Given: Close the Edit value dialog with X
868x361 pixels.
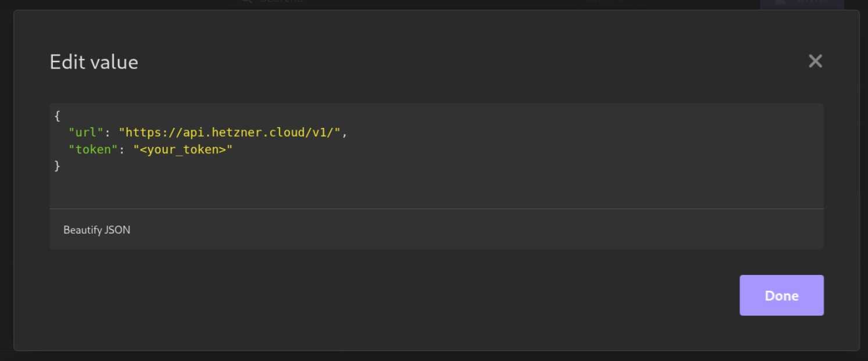Looking at the screenshot, I should pyautogui.click(x=815, y=61).
